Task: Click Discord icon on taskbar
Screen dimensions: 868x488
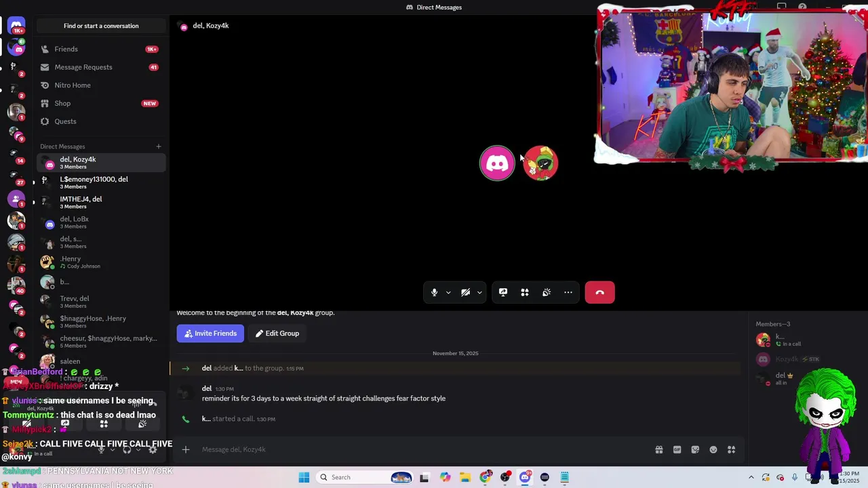Action: click(x=525, y=477)
